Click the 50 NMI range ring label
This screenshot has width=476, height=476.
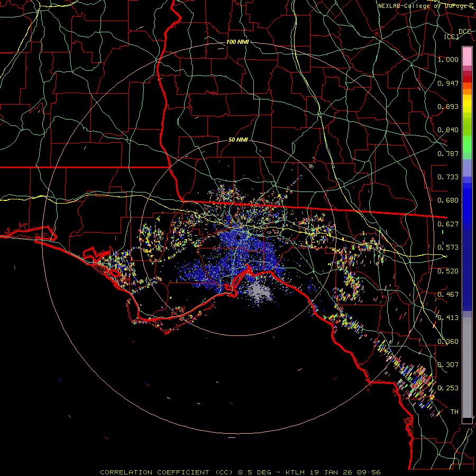[238, 140]
